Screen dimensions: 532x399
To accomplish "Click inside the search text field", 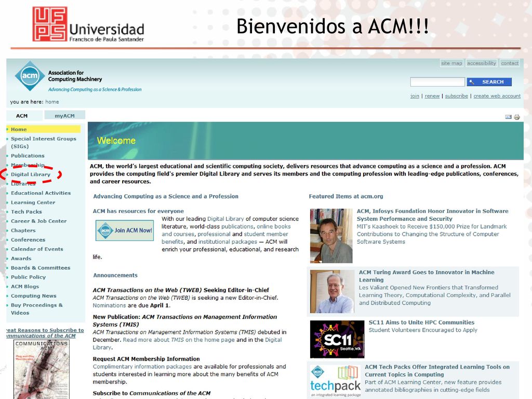I will point(437,82).
